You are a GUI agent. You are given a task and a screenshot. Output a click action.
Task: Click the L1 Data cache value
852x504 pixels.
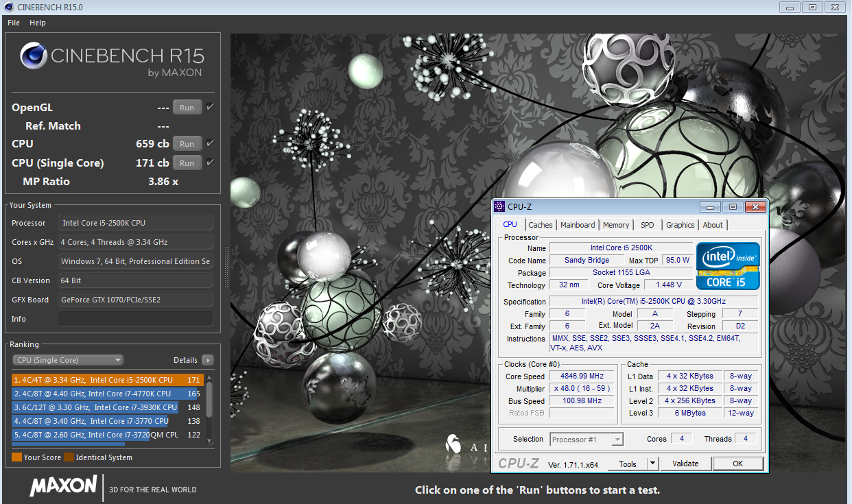click(690, 376)
